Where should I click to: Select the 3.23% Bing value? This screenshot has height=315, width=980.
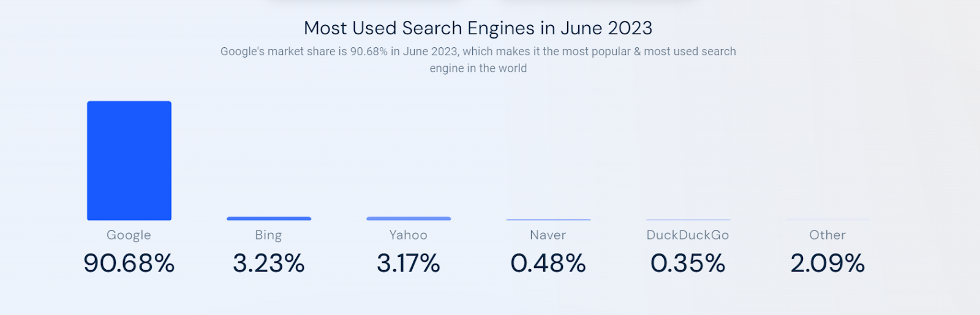pyautogui.click(x=269, y=264)
